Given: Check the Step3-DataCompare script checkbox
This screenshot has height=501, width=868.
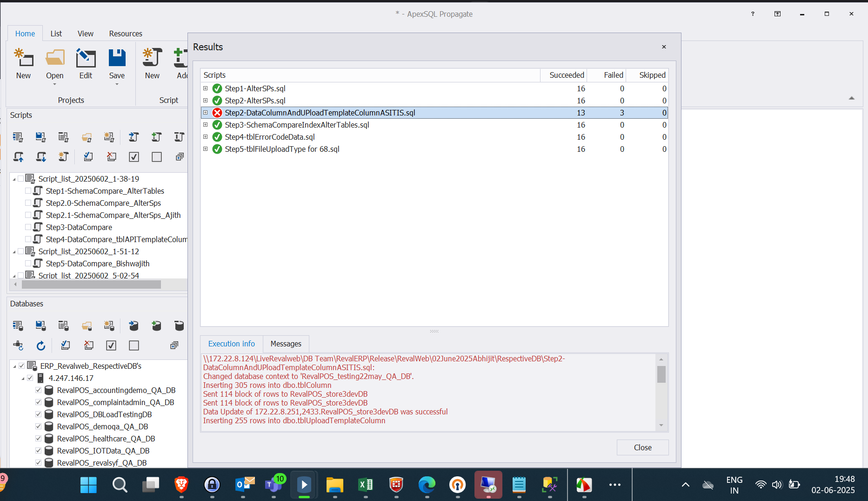Looking at the screenshot, I should coord(28,227).
